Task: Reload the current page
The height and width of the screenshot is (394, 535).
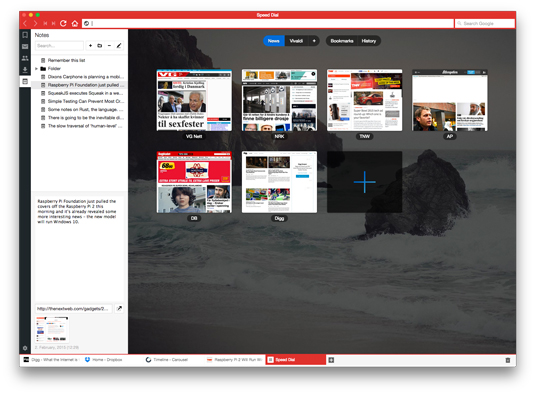Action: pyautogui.click(x=63, y=23)
